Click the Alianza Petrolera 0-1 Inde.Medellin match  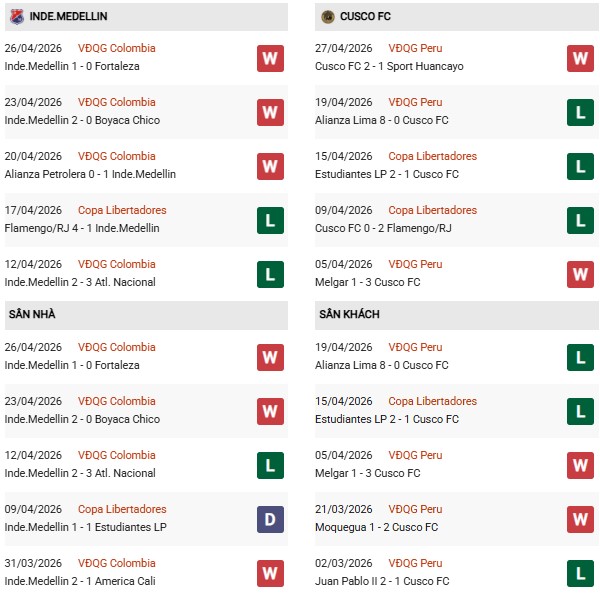pyautogui.click(x=90, y=175)
